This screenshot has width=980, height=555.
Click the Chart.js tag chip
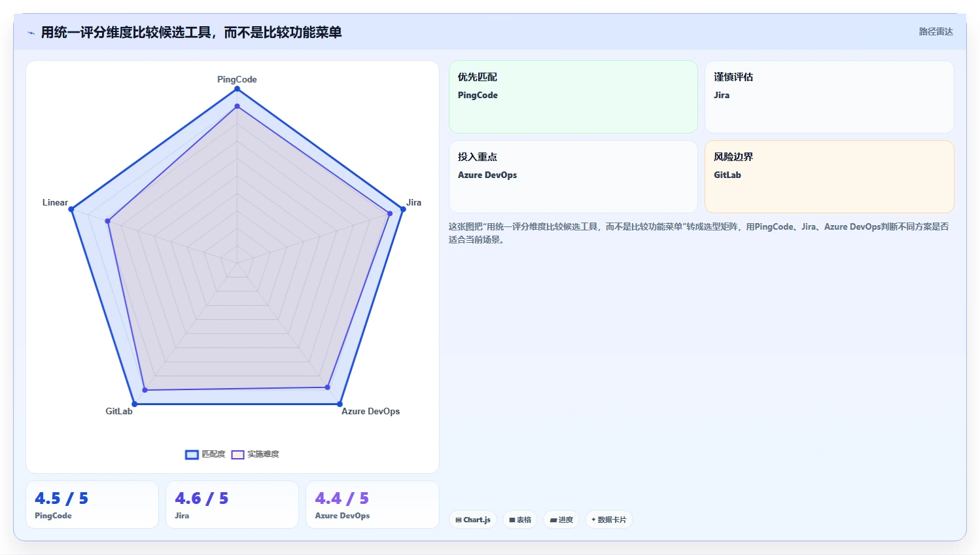pos(473,520)
